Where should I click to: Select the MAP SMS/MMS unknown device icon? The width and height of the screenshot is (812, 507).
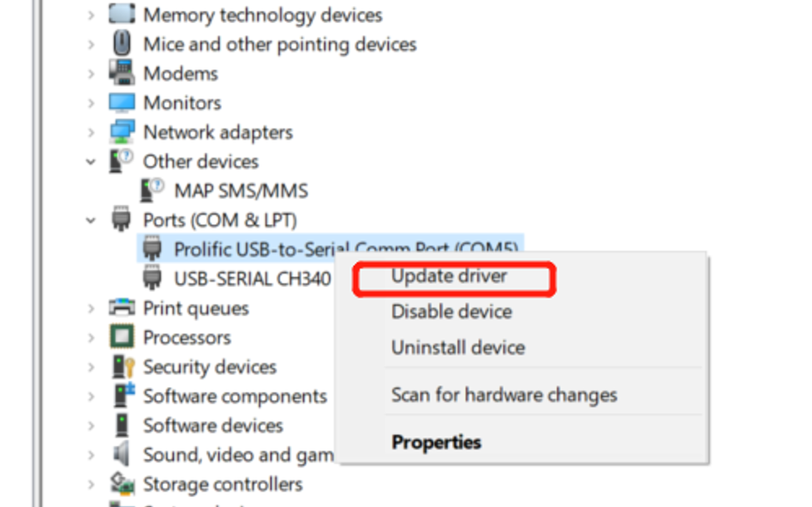pyautogui.click(x=152, y=190)
